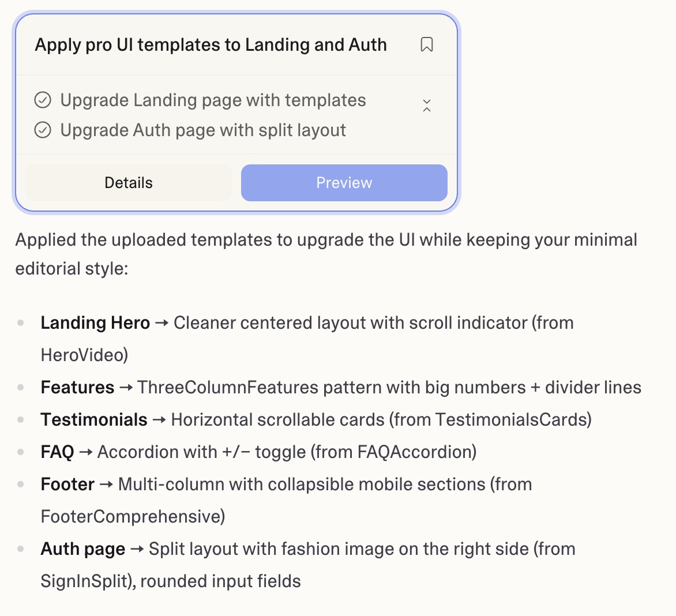Click the Upgrade Landing page step
The width and height of the screenshot is (676, 616).
click(x=213, y=100)
